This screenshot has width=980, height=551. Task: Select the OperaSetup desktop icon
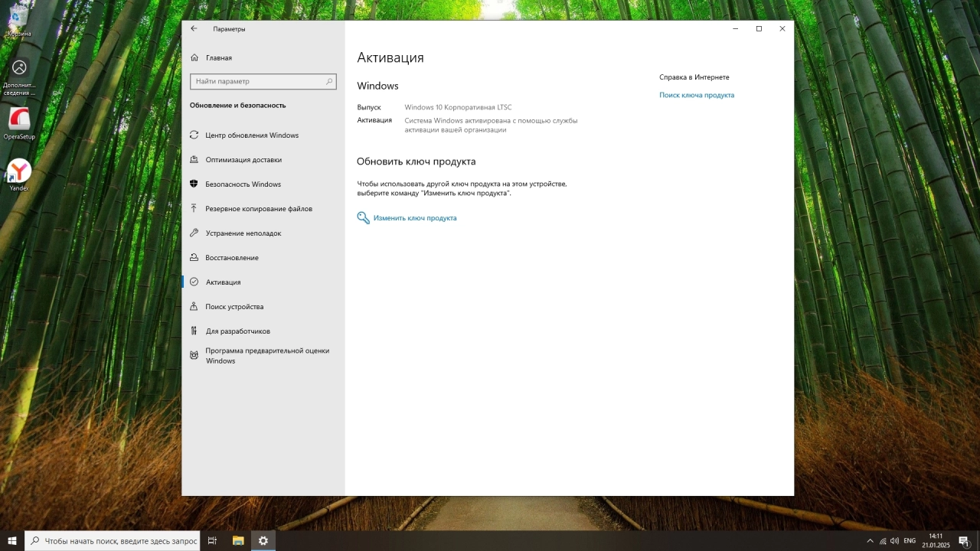19,124
